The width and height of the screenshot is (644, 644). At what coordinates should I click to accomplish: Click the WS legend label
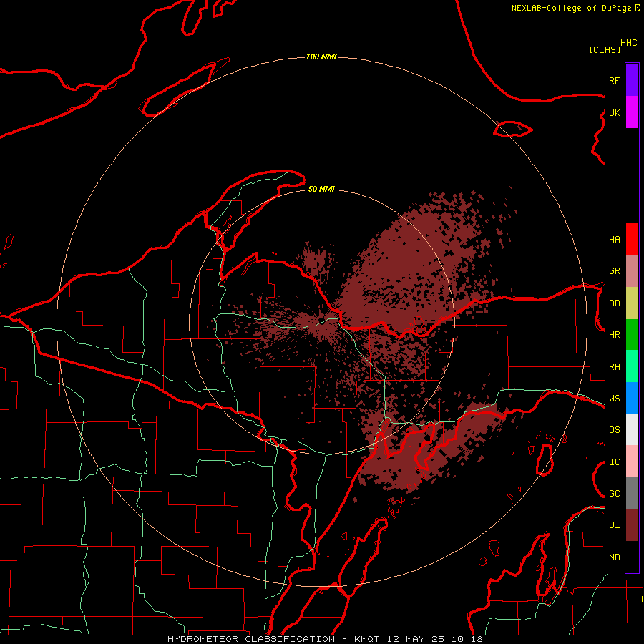tap(614, 399)
